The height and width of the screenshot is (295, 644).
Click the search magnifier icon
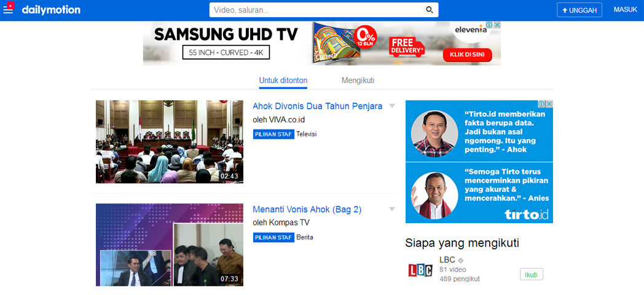tap(429, 10)
